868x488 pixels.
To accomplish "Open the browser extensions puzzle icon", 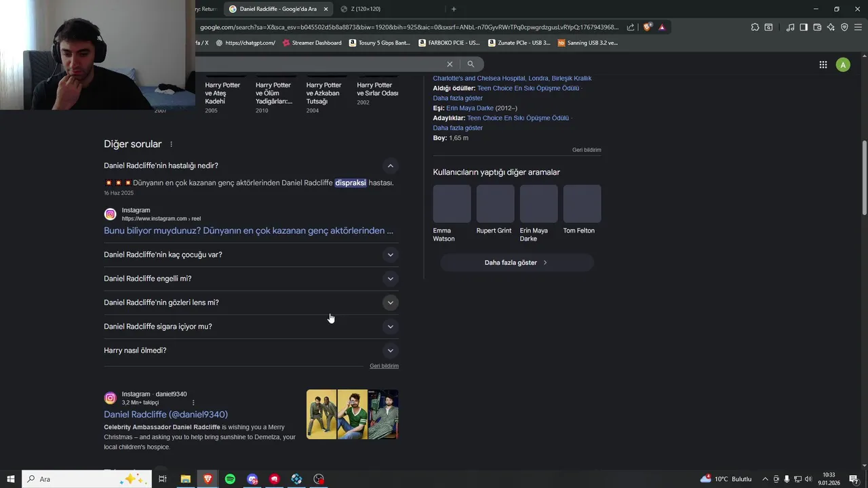I will click(x=755, y=27).
